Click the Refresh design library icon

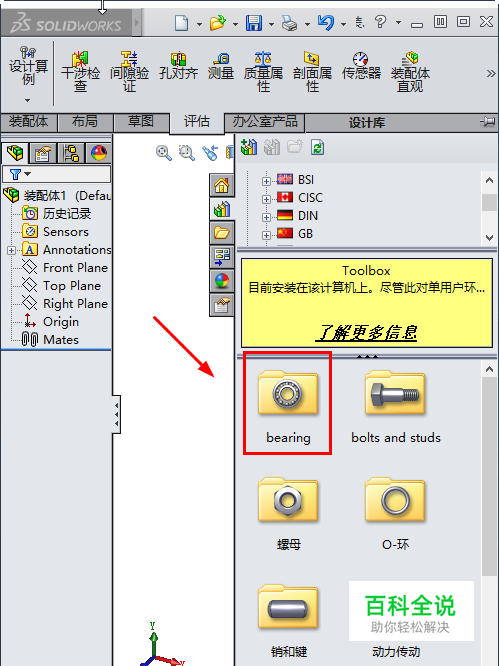pos(317,147)
